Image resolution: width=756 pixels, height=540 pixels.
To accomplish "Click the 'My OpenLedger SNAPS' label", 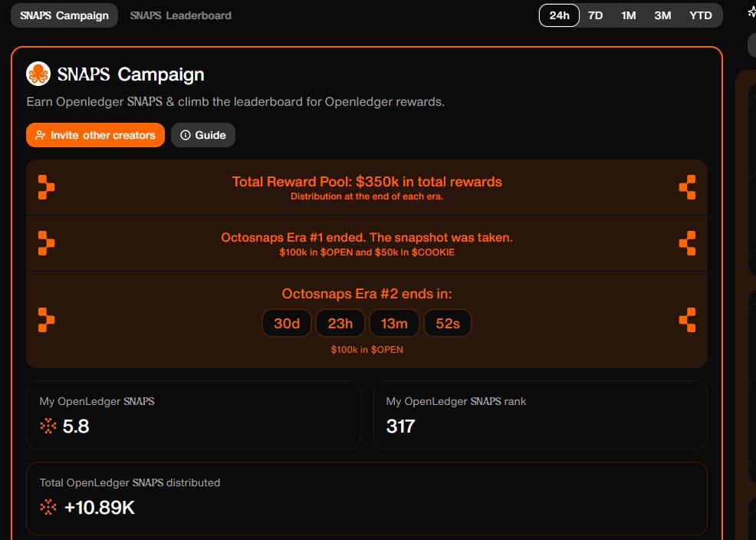I will tap(97, 401).
